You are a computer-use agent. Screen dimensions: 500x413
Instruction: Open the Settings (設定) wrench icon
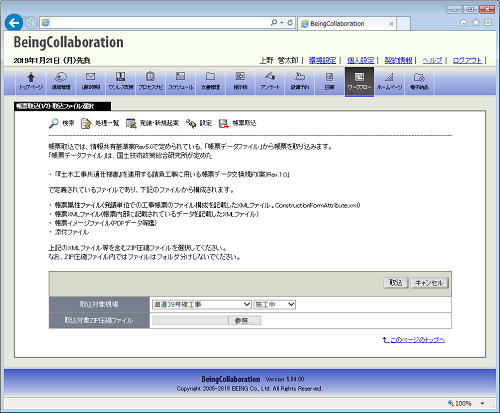click(x=191, y=123)
